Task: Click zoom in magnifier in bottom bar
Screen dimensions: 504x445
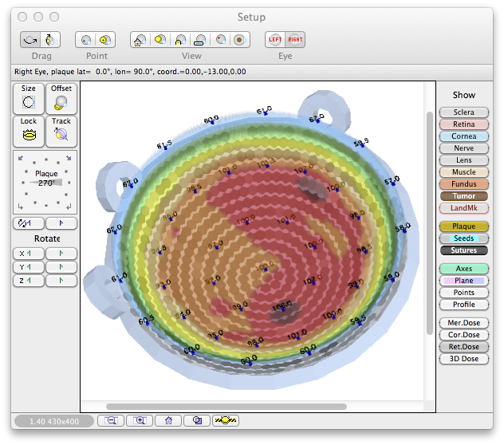Action: pos(140,420)
